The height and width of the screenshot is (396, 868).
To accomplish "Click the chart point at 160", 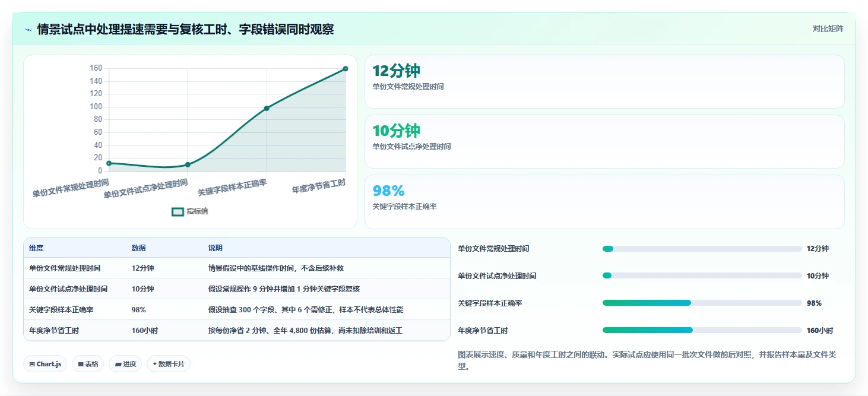I will [x=346, y=69].
